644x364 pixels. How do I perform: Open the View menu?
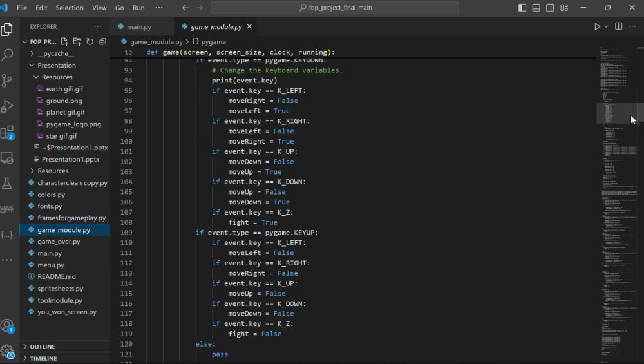99,8
